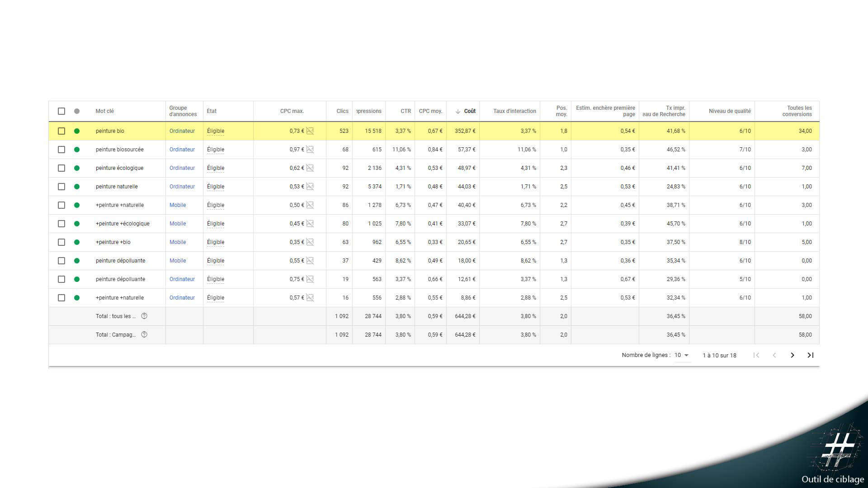Sort table by Clics column header
Image resolution: width=868 pixels, height=488 pixels.
click(342, 111)
